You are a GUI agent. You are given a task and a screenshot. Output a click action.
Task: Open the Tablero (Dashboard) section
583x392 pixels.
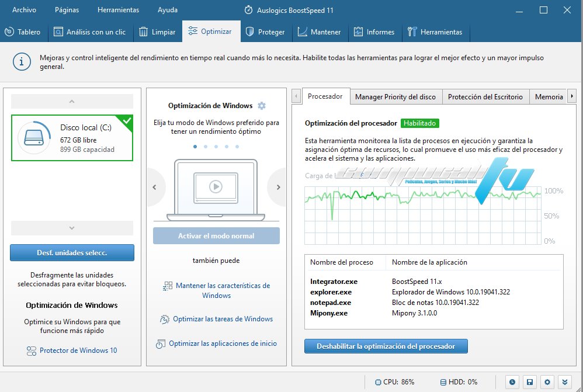(x=23, y=32)
